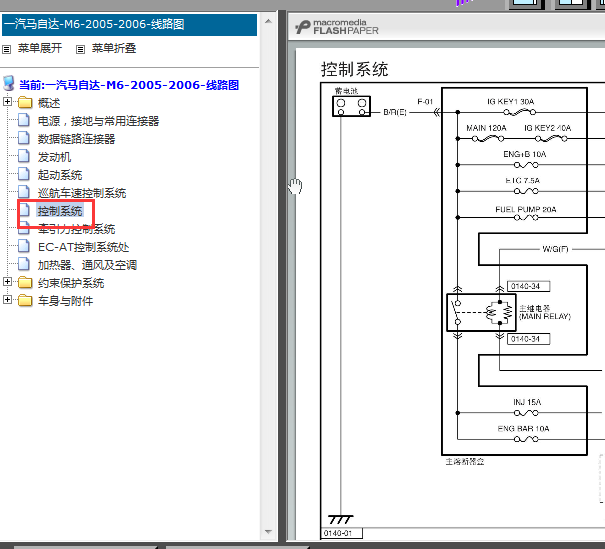This screenshot has height=549, width=605.
Task: Select 发动机 in the tree
Action: click(54, 157)
